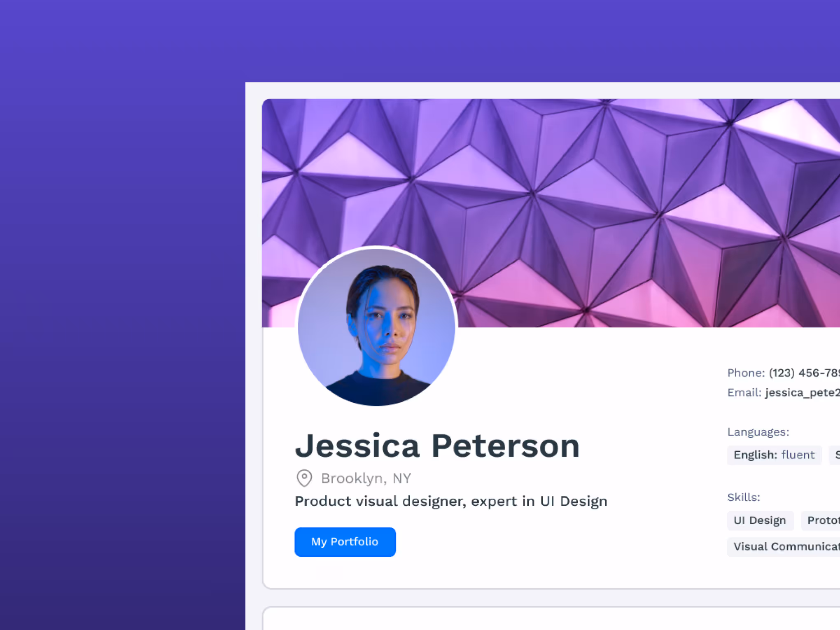This screenshot has height=630, width=840.
Task: Click the empty card below the profile
Action: pyautogui.click(x=551, y=618)
